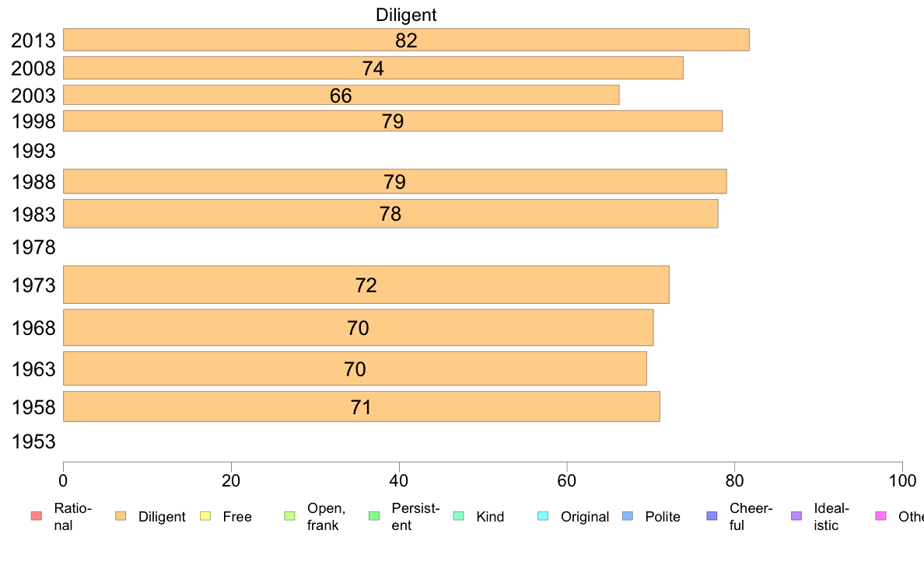Viewport: 924px width, 572px height.
Task: Click the orange Diligent legend swatch
Action: [x=121, y=516]
